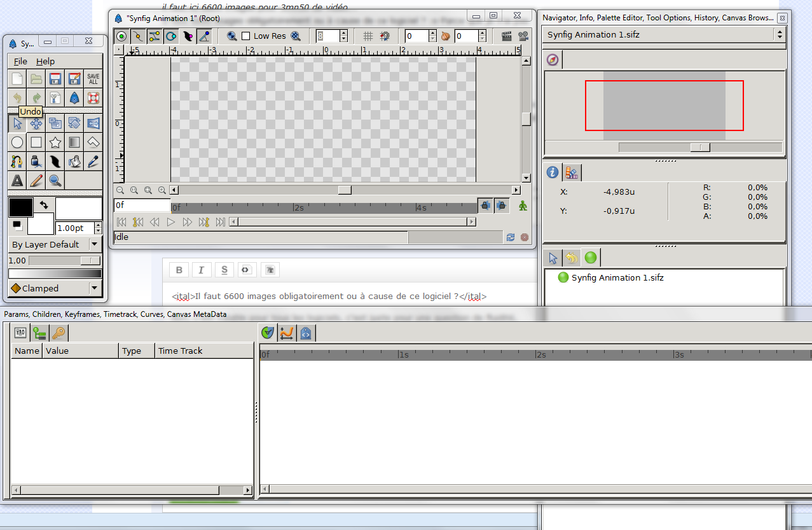Toggle tangent ducks display button

155,36
